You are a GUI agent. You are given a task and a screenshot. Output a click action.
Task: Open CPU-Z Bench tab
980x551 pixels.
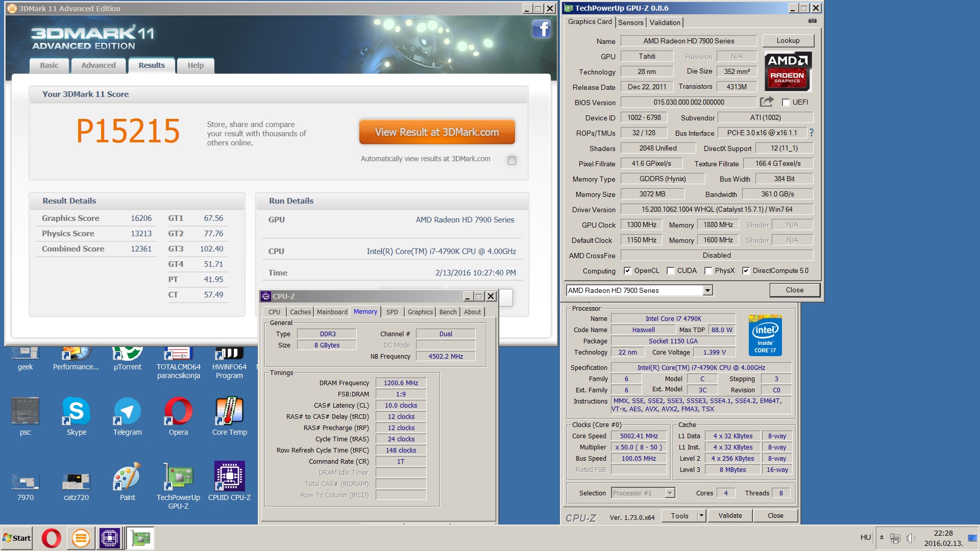pyautogui.click(x=448, y=312)
